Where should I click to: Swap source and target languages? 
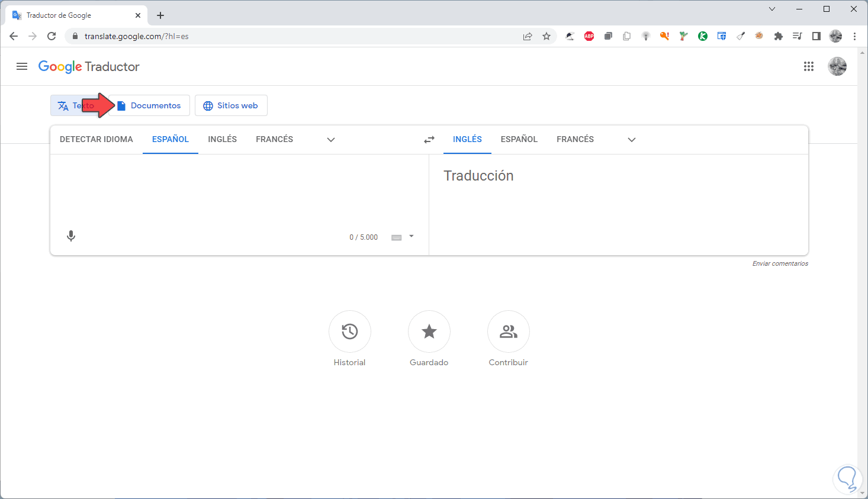click(x=429, y=140)
